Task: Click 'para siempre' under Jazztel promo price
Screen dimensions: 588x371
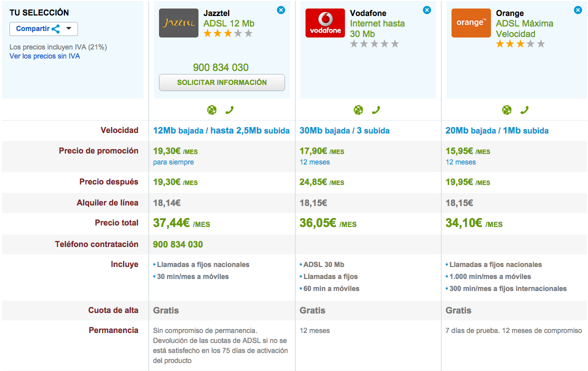Action: (x=173, y=162)
